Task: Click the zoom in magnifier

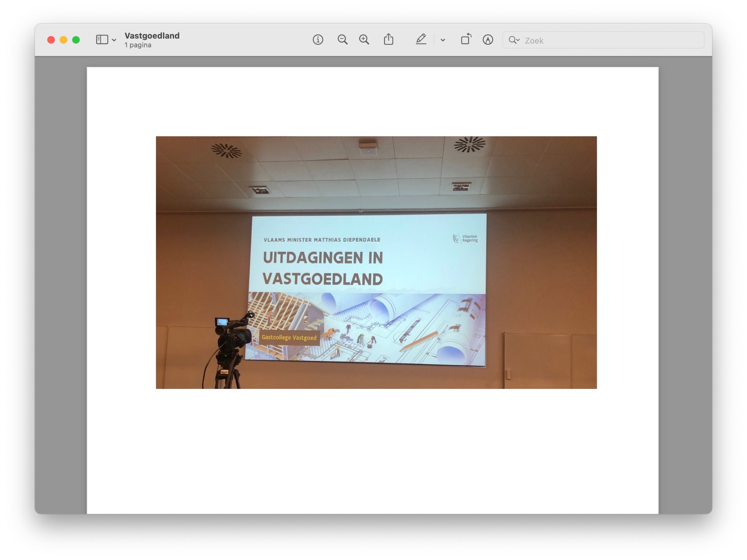Action: (x=364, y=40)
